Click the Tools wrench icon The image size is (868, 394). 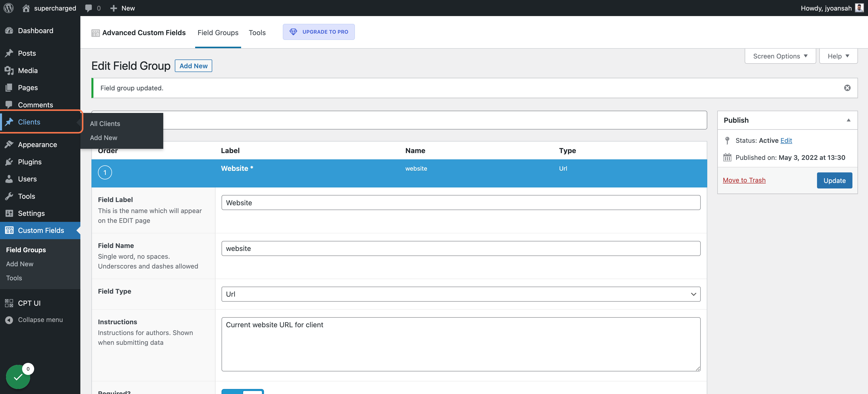click(x=9, y=196)
